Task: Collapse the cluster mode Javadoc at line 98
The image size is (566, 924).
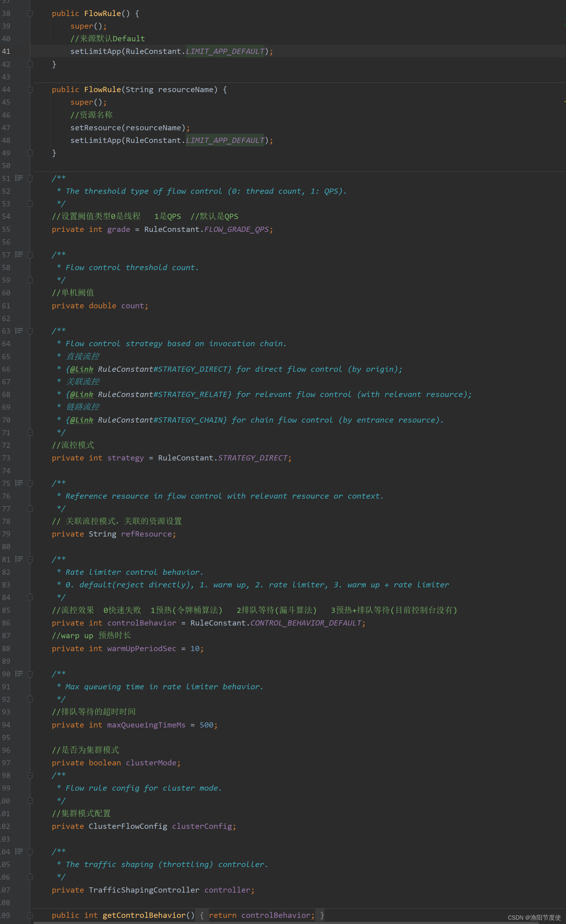Action: 31,775
